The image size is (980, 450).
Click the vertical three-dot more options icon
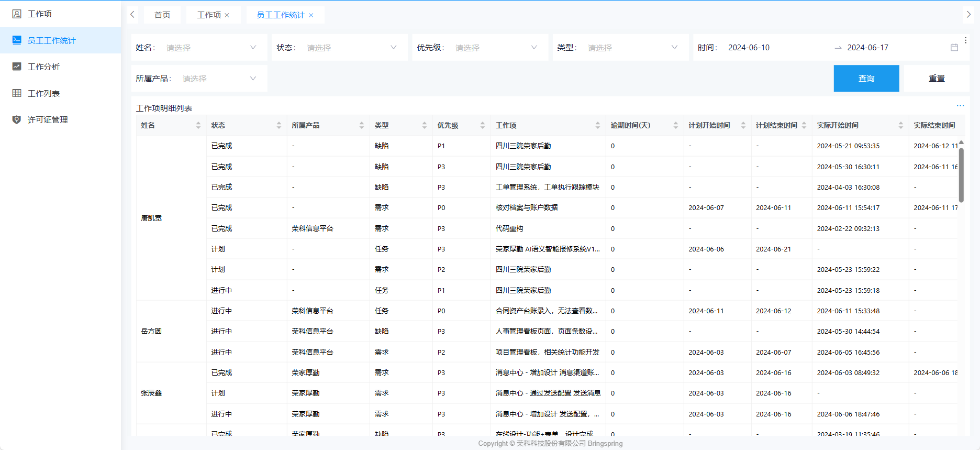966,40
